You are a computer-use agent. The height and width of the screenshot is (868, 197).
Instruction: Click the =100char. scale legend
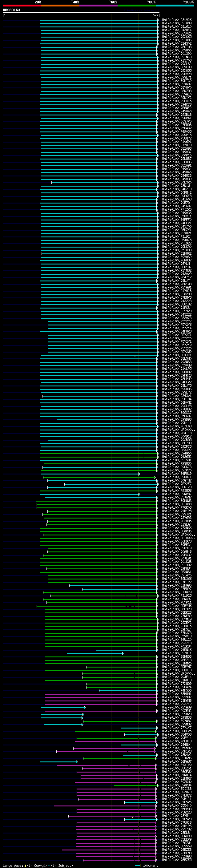147,865
